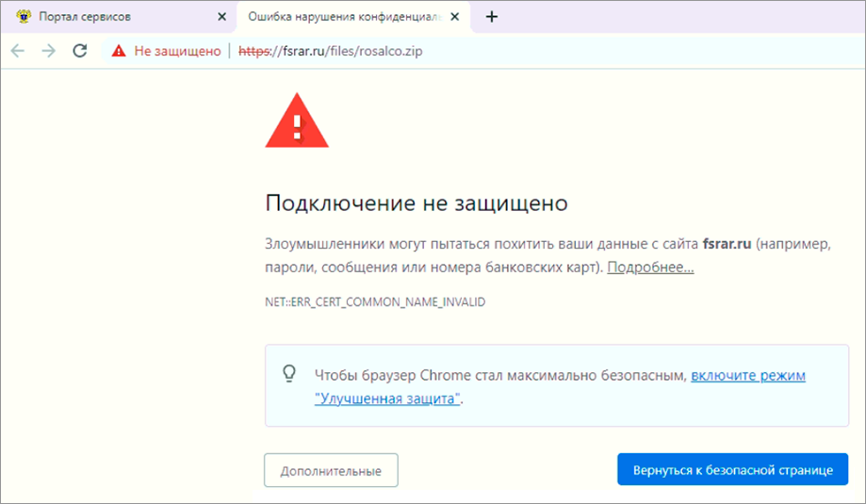Click the large red warning triangle image
Image resolution: width=866 pixels, height=504 pixels.
pyautogui.click(x=297, y=121)
